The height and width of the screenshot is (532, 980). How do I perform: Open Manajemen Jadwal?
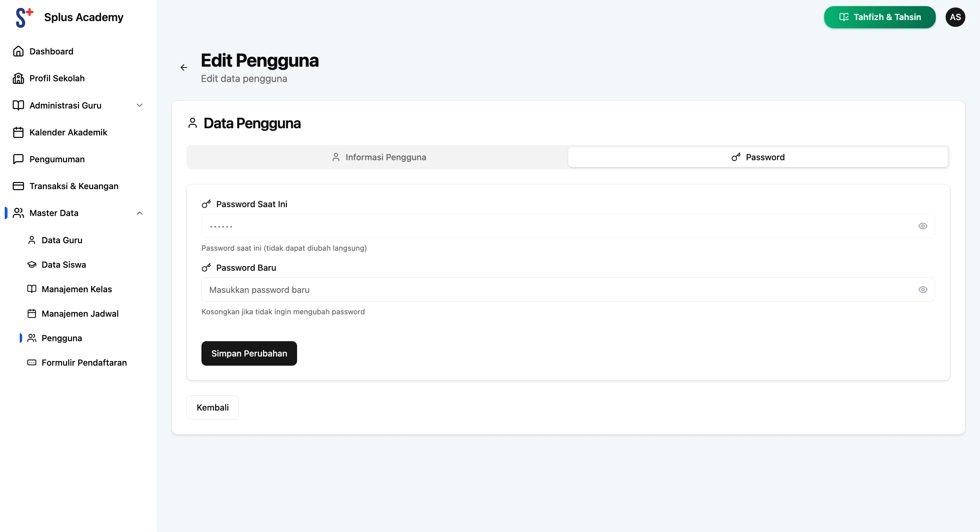[80, 313]
